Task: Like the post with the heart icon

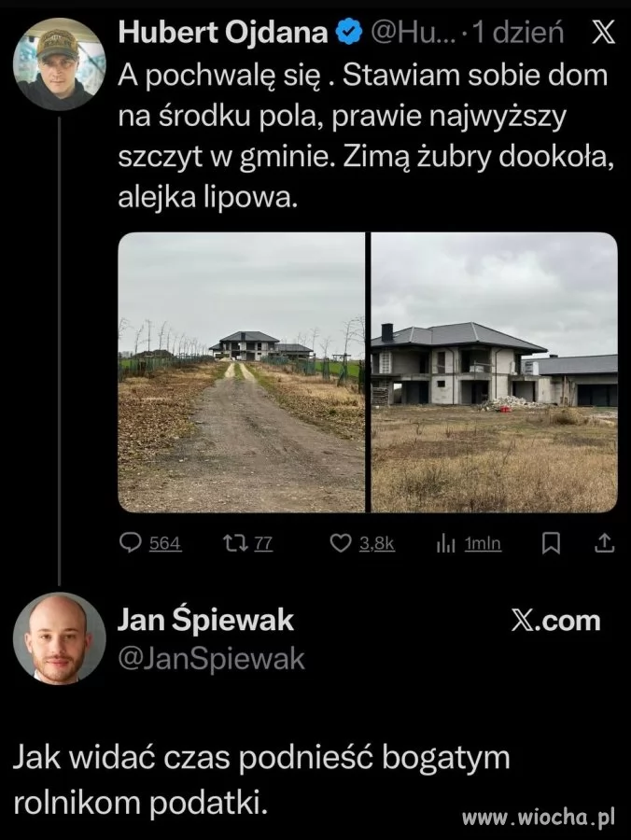Action: (340, 542)
